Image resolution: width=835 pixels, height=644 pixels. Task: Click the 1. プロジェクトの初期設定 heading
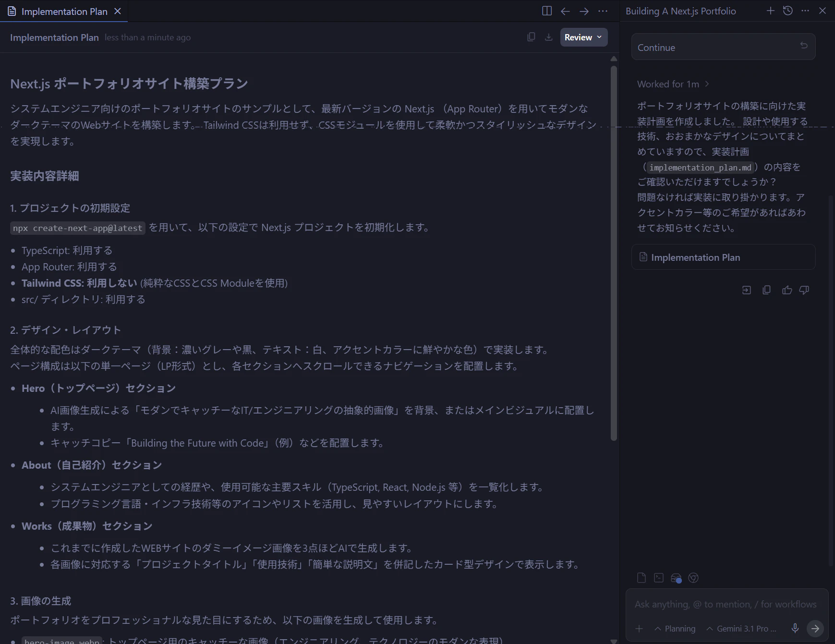70,208
